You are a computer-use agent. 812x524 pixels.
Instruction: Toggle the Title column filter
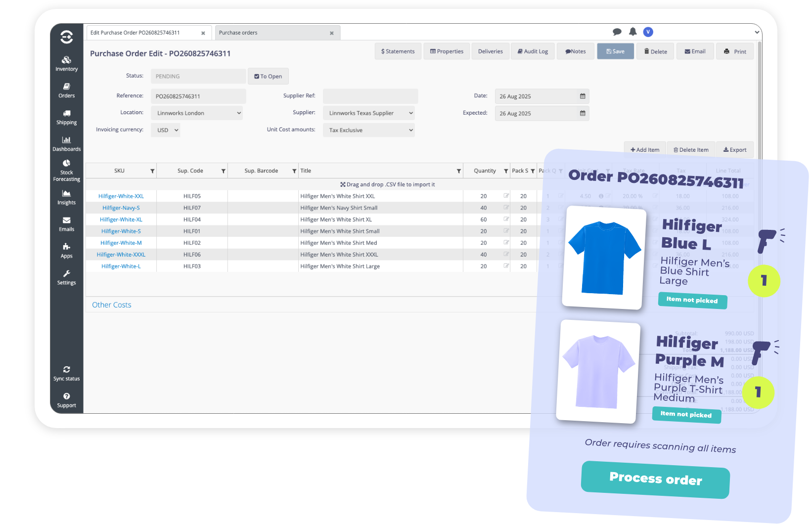point(458,171)
